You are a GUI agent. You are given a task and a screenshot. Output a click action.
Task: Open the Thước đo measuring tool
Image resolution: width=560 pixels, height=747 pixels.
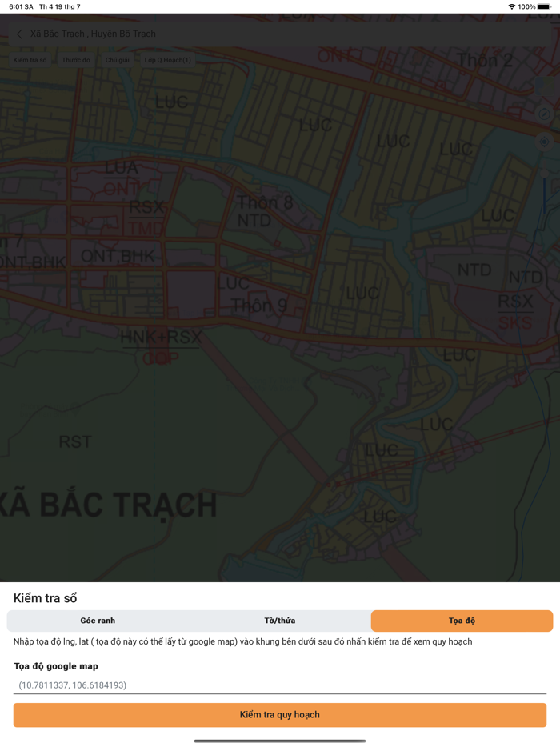coord(75,59)
